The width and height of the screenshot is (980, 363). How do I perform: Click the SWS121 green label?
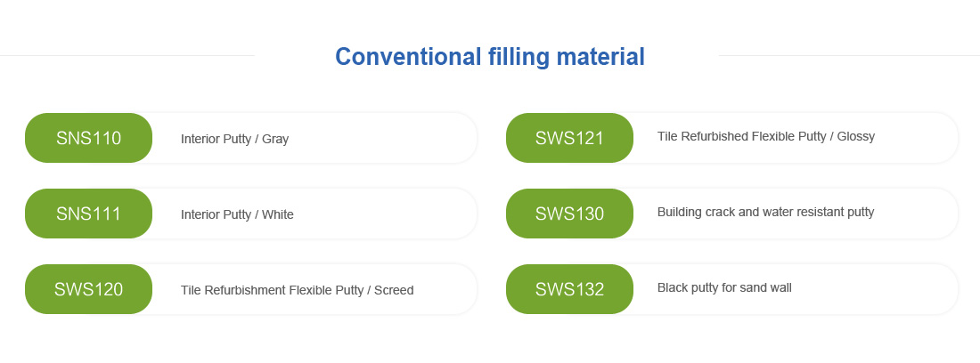[x=569, y=138]
